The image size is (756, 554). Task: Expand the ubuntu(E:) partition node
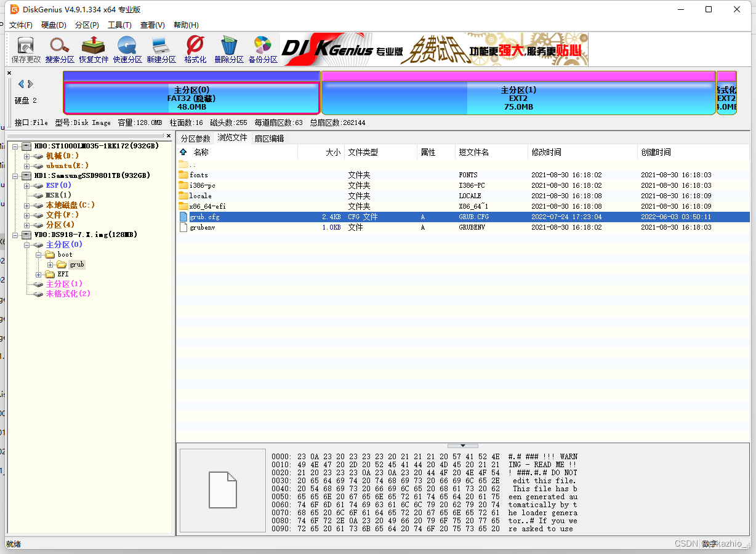point(26,166)
